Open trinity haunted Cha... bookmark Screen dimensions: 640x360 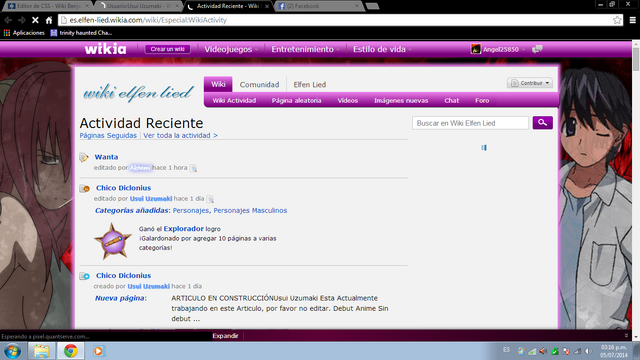[81, 33]
